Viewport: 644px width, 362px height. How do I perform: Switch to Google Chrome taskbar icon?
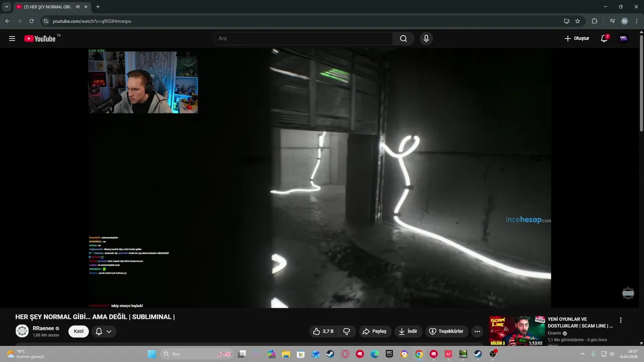coord(419,354)
